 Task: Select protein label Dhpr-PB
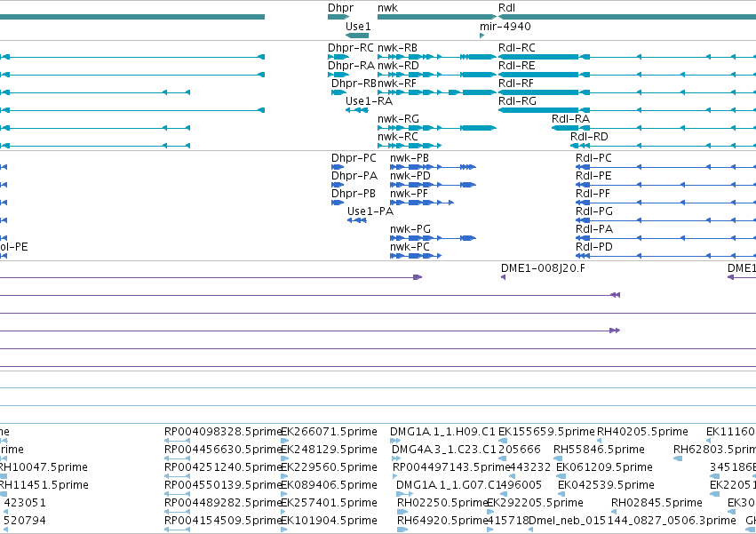click(x=354, y=194)
